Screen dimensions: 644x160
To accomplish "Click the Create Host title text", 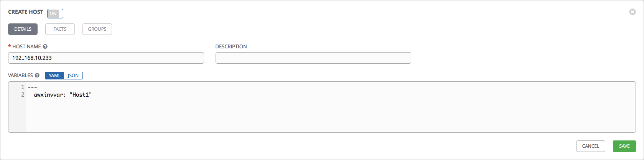I will coord(26,12).
